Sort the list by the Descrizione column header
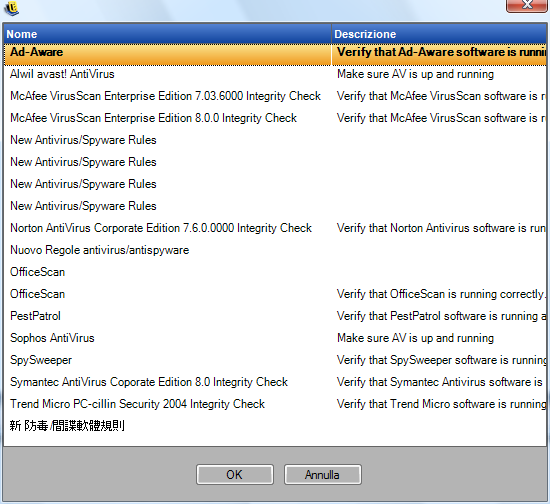Image resolution: width=550 pixels, height=504 pixels. [x=439, y=34]
